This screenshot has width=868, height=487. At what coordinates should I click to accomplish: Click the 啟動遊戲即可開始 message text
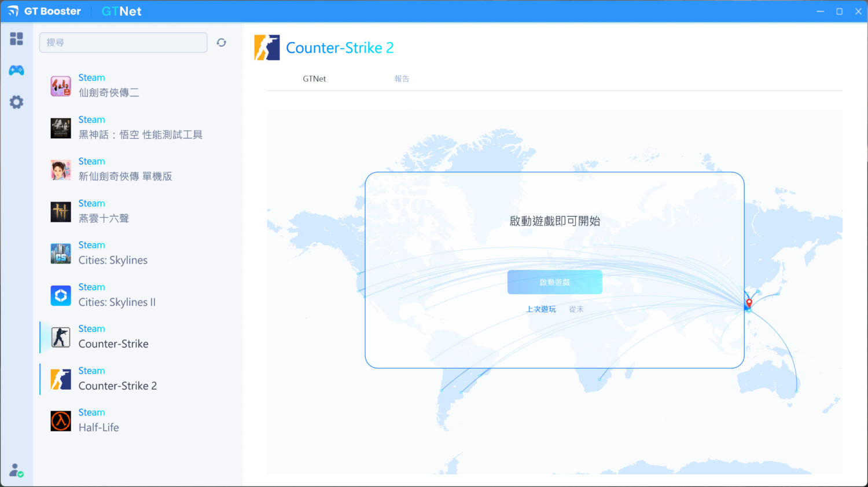point(555,221)
